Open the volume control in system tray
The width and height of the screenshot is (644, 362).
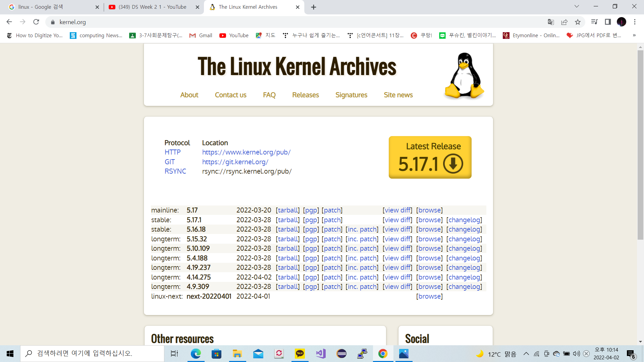(x=576, y=354)
